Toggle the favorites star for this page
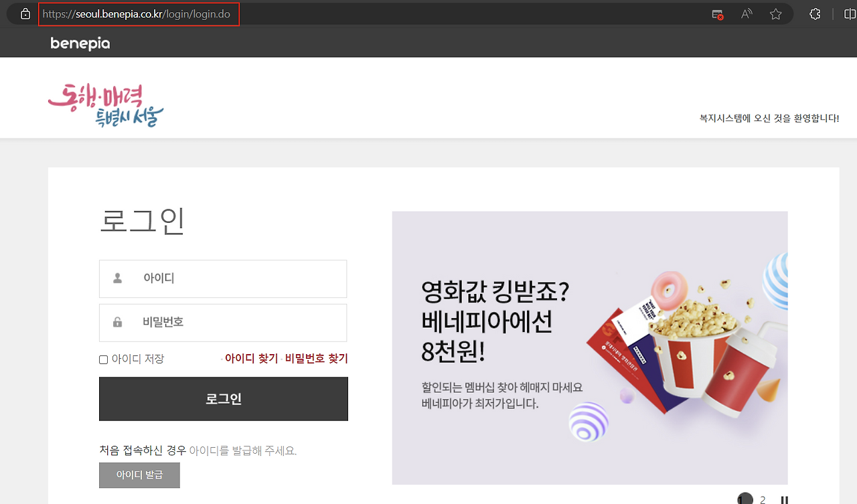 776,13
